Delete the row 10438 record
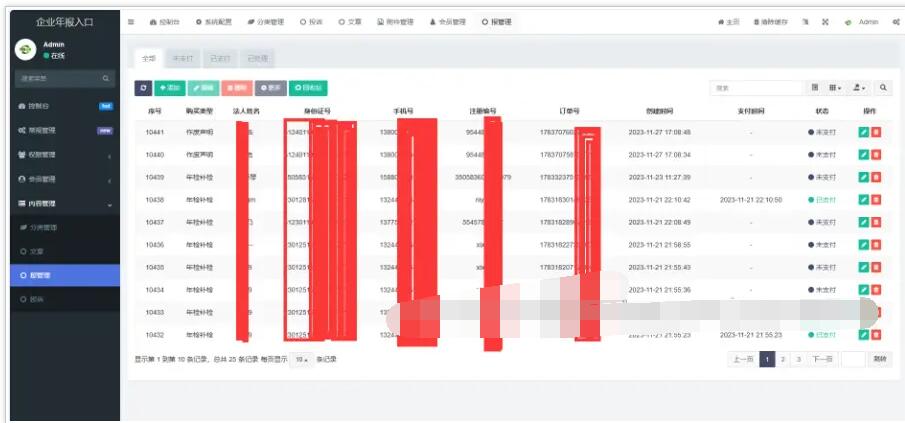The height and width of the screenshot is (423, 905). [x=876, y=200]
